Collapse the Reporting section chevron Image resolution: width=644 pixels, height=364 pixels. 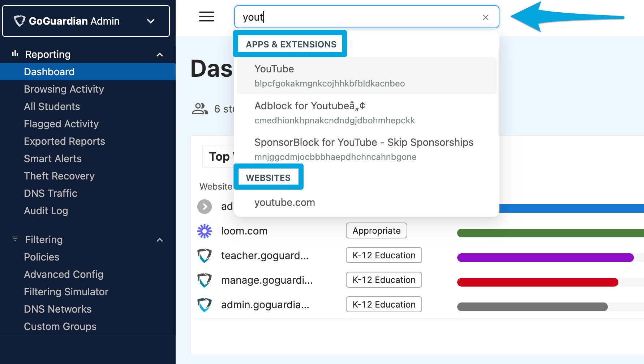(160, 55)
